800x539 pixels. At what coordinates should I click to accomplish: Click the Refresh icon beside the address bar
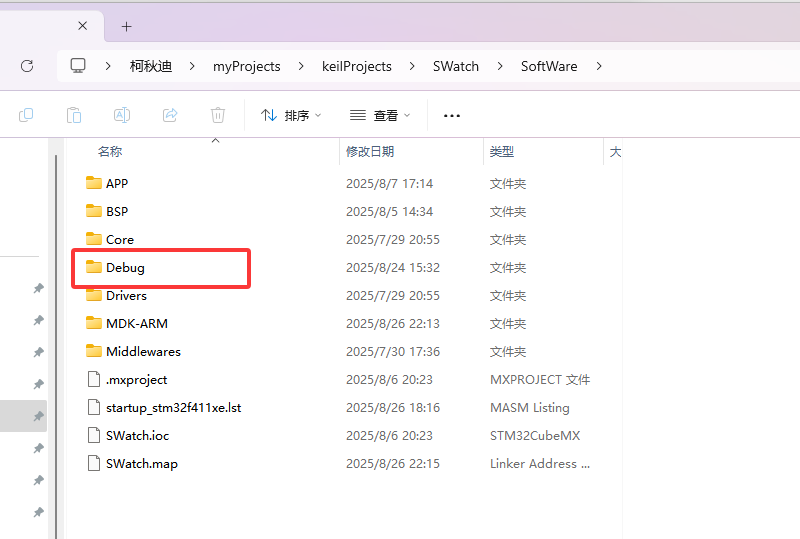point(27,66)
